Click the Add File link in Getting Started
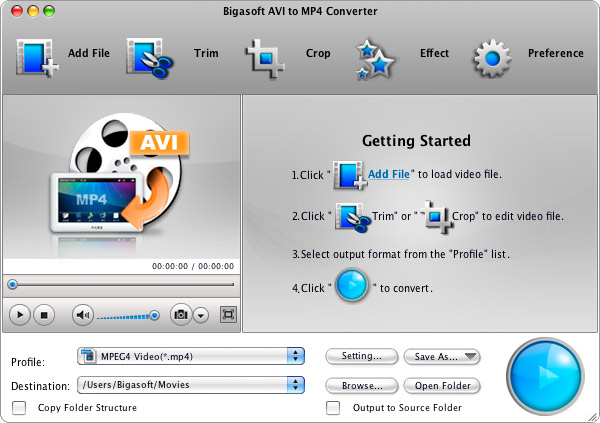This screenshot has width=600, height=423. click(x=389, y=174)
